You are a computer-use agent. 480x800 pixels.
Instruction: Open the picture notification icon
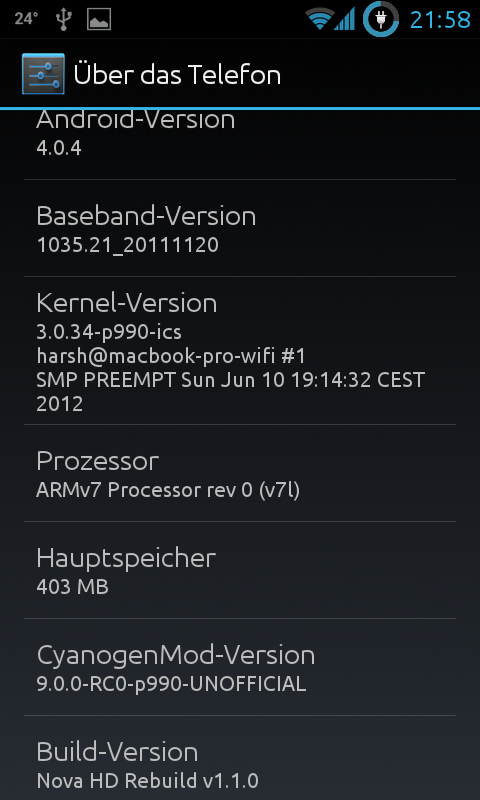99,19
